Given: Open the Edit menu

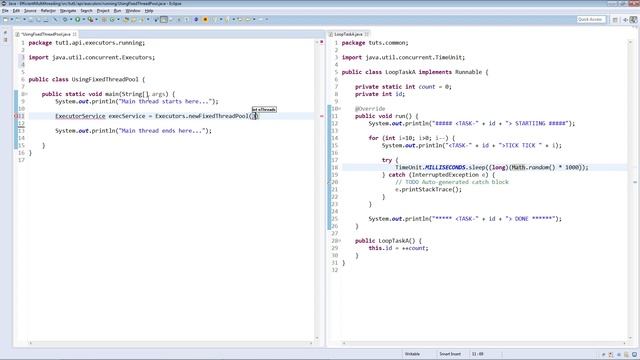Looking at the screenshot, I should point(16,11).
